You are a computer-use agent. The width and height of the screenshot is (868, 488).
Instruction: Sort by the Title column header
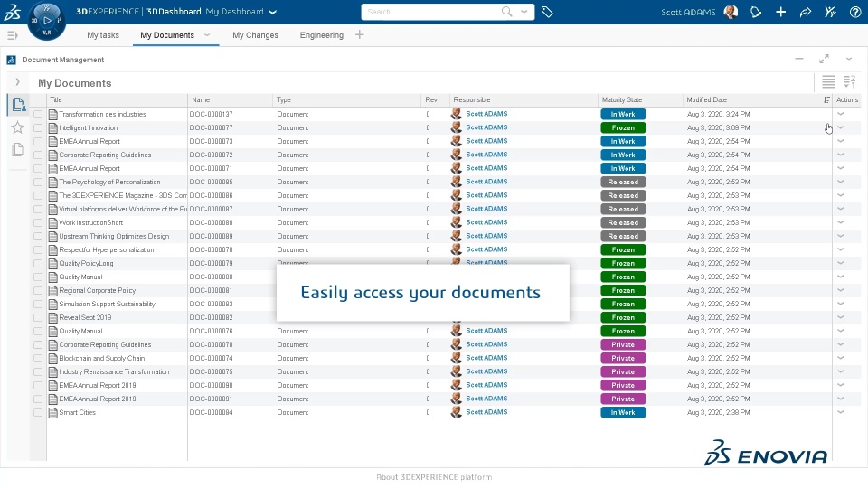(x=56, y=99)
